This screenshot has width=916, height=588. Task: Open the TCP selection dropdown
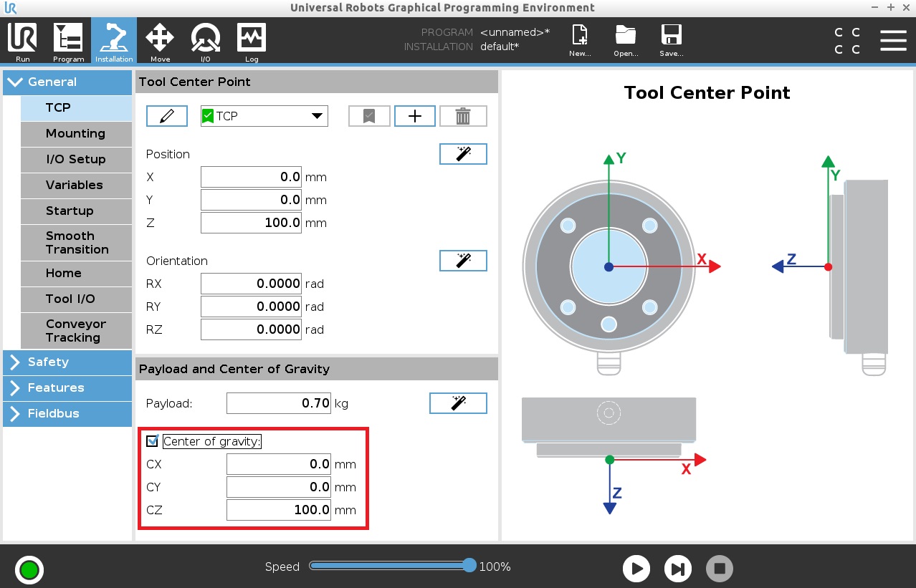coord(264,116)
